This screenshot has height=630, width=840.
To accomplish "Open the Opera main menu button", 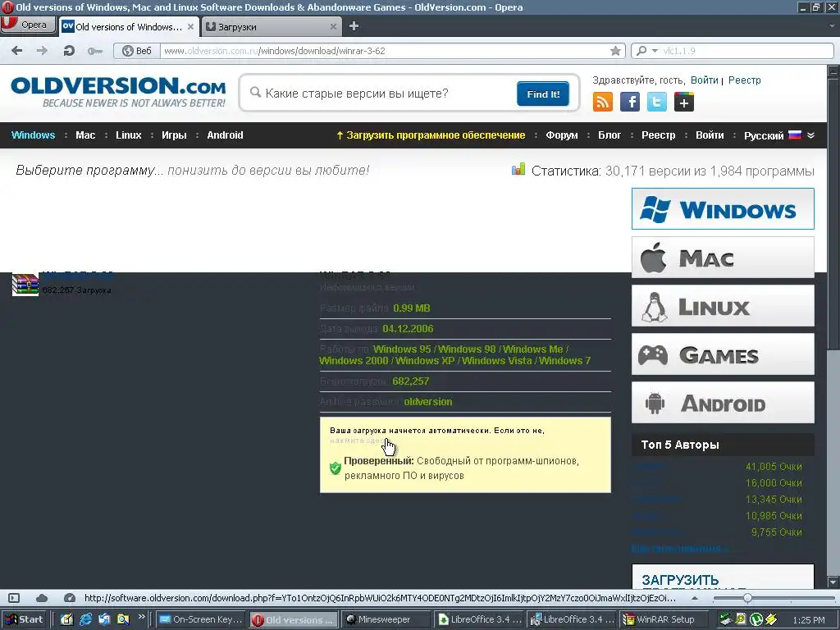I will tap(28, 25).
